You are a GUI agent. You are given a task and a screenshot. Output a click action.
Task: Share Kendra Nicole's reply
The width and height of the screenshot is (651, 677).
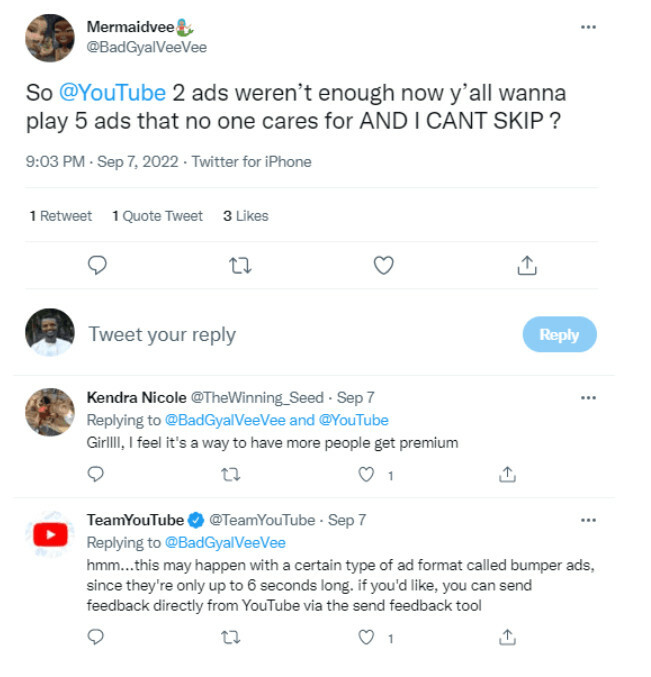pos(507,474)
